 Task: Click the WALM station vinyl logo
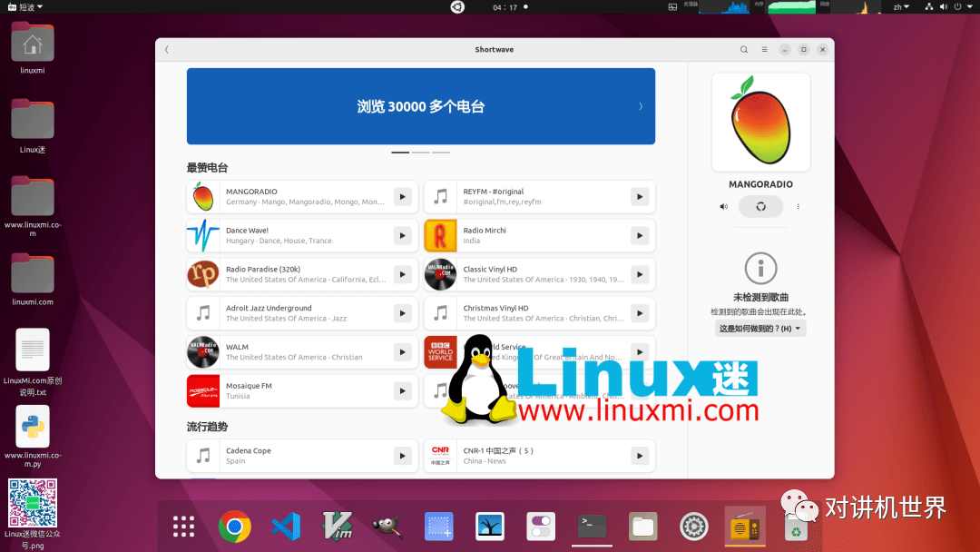click(203, 352)
